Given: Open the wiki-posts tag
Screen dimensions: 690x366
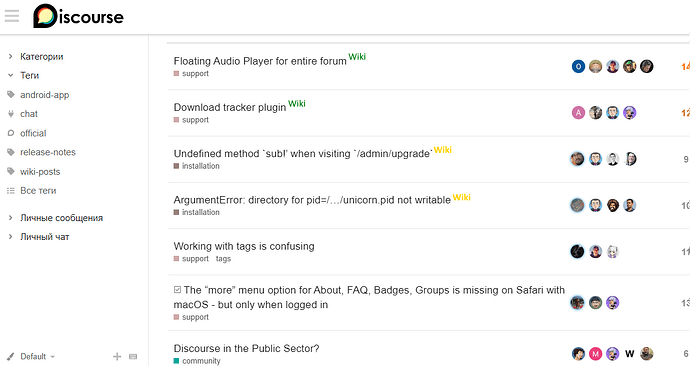Looking at the screenshot, I should coord(40,172).
